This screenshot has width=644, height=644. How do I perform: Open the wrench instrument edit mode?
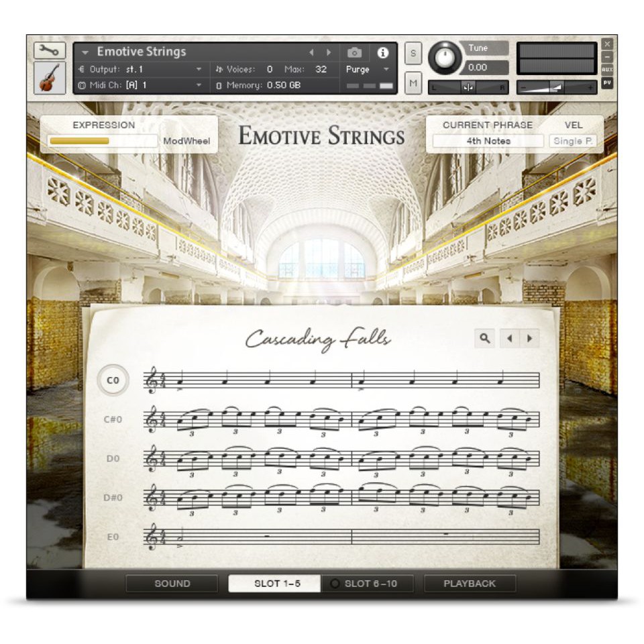tap(50, 51)
